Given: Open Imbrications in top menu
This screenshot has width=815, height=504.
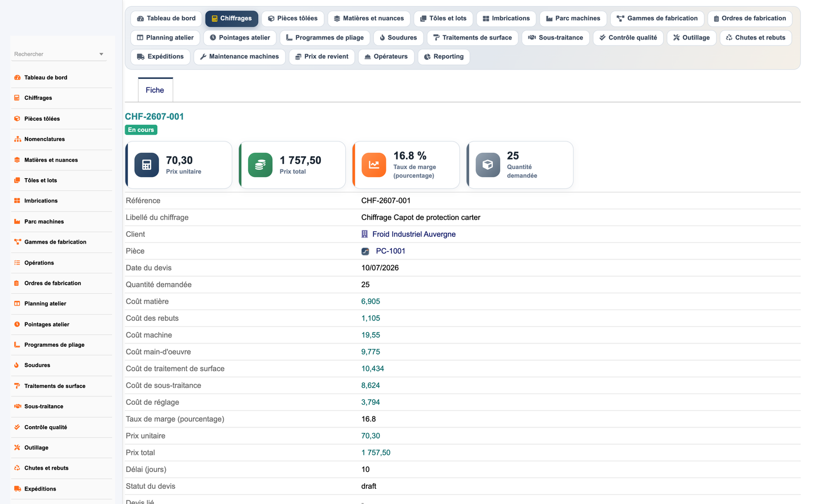Looking at the screenshot, I should pyautogui.click(x=506, y=19).
